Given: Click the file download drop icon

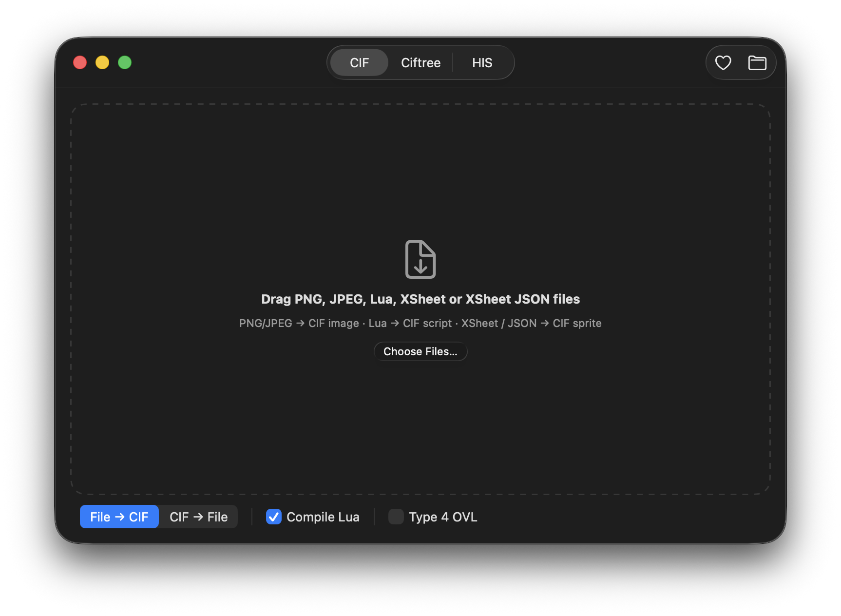Looking at the screenshot, I should (420, 259).
